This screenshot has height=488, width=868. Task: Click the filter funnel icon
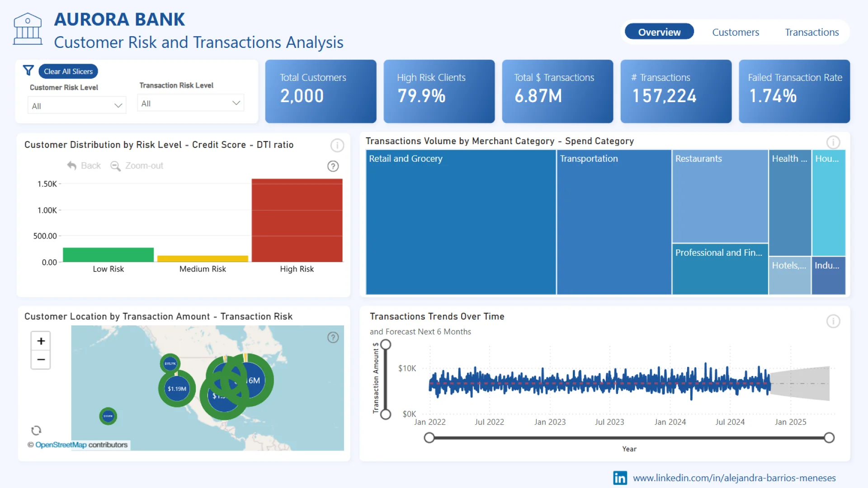(x=28, y=70)
